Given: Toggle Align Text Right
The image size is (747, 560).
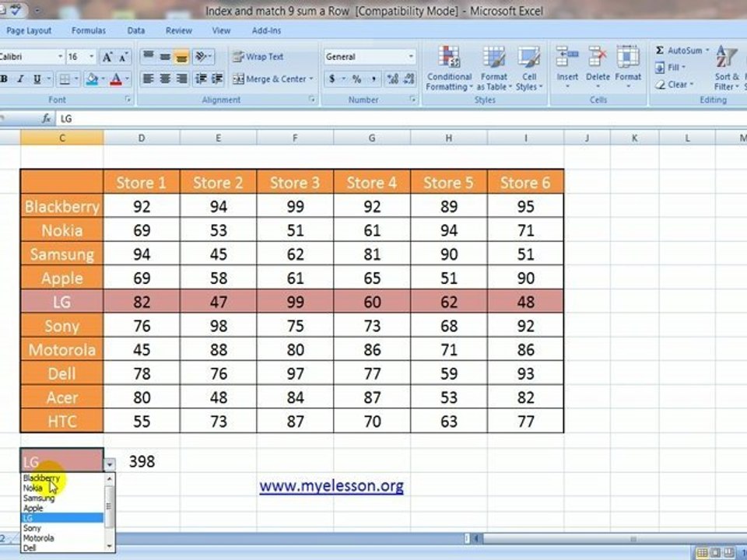Looking at the screenshot, I should [x=181, y=79].
